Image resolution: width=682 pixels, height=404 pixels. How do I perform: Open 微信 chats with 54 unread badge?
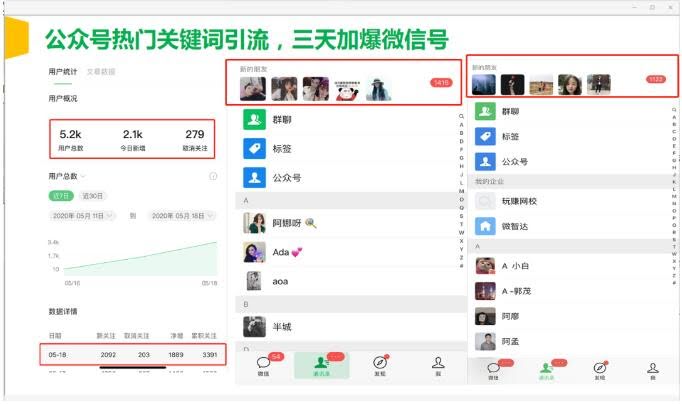pyautogui.click(x=266, y=365)
